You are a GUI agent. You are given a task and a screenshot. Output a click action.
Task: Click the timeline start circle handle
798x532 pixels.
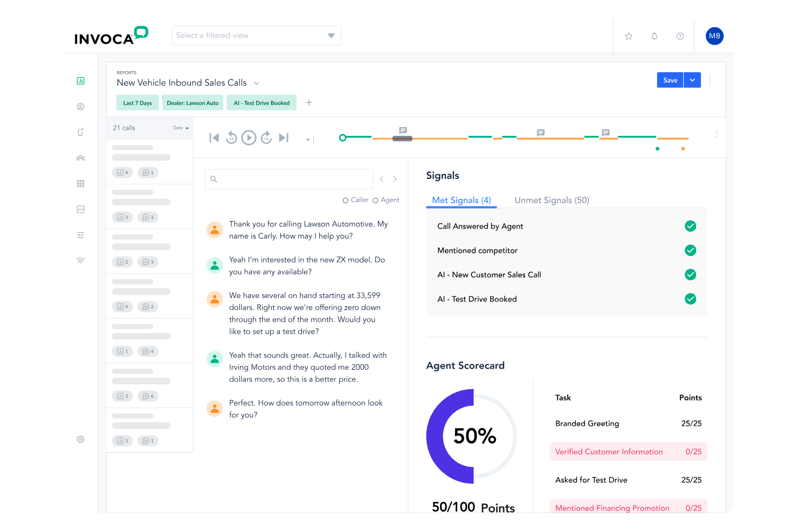pyautogui.click(x=342, y=138)
